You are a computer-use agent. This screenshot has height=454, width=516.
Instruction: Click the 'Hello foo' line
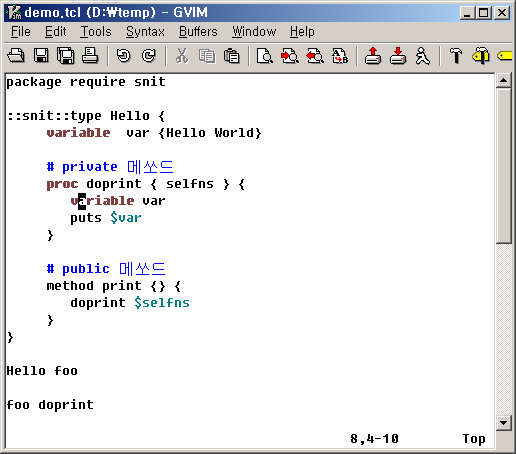click(x=42, y=371)
